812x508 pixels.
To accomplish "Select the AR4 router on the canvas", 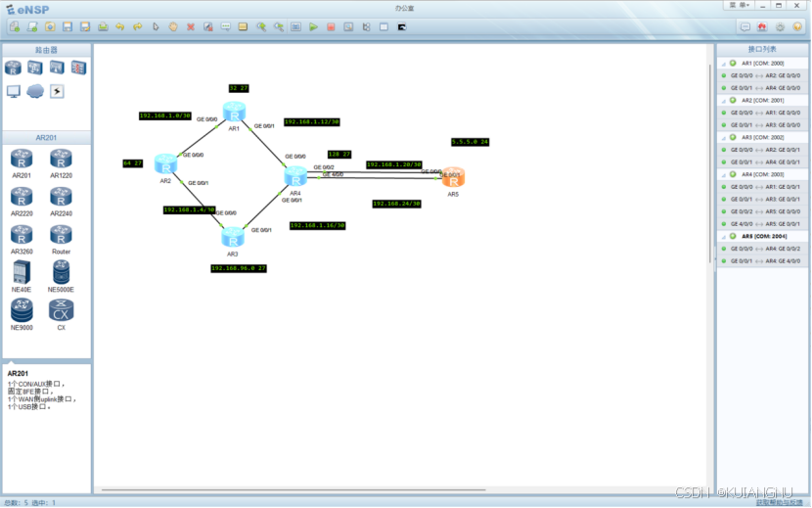I will (x=295, y=176).
